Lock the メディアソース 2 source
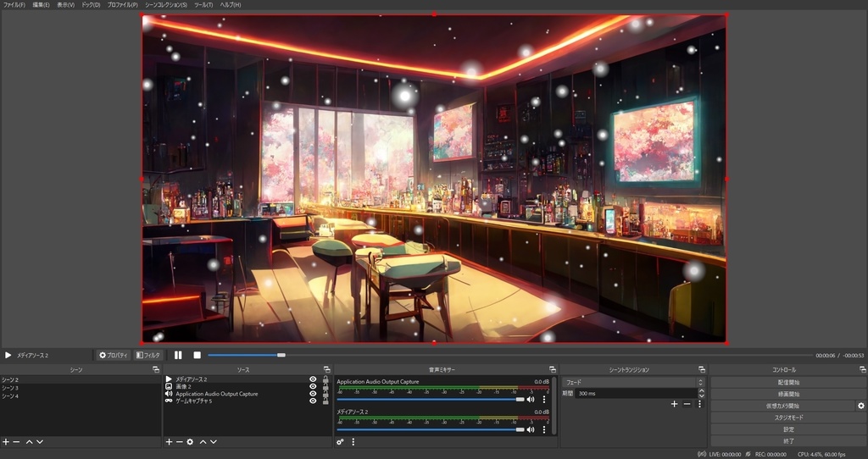The image size is (868, 459). [325, 379]
